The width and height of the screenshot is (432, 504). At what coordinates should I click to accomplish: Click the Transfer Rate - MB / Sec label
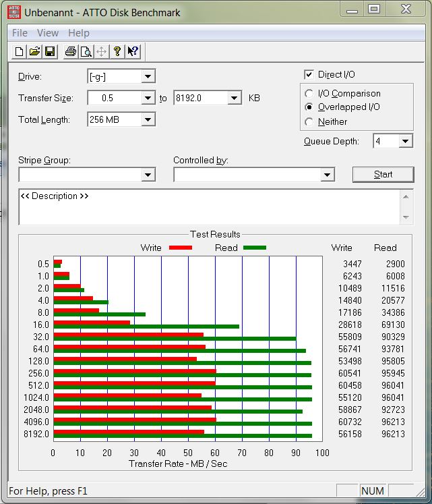[178, 464]
